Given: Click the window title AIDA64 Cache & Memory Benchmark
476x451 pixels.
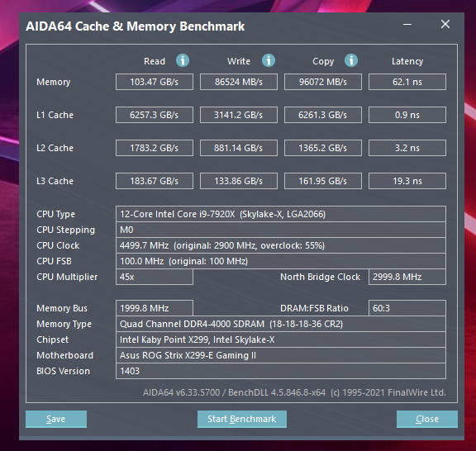Looking at the screenshot, I should coord(135,26).
